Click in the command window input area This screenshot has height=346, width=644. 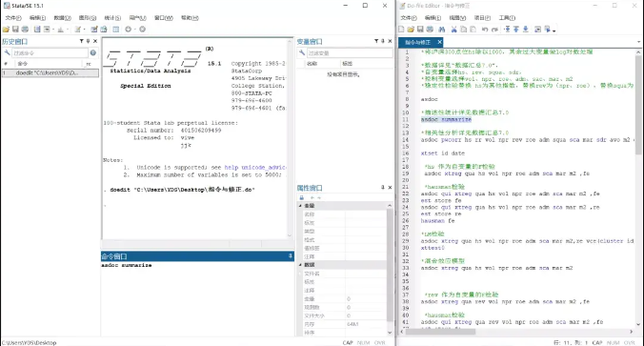[197, 298]
